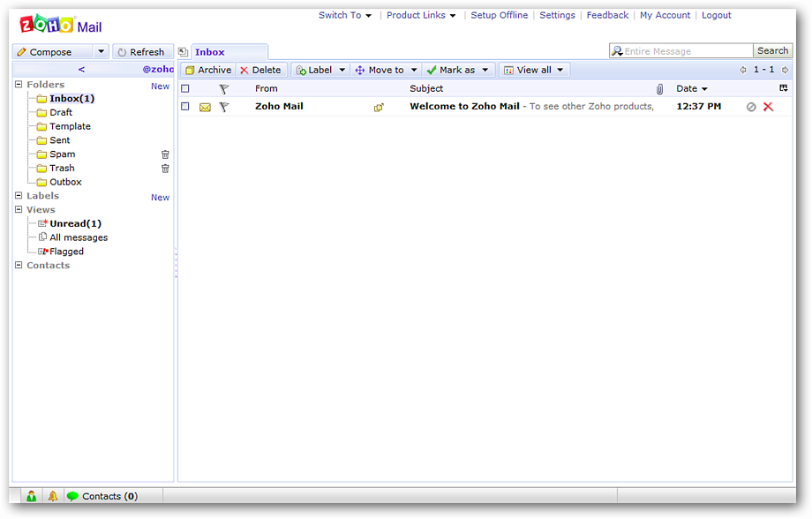812x519 pixels.
Task: Go to previous page arrow
Action: [742, 70]
